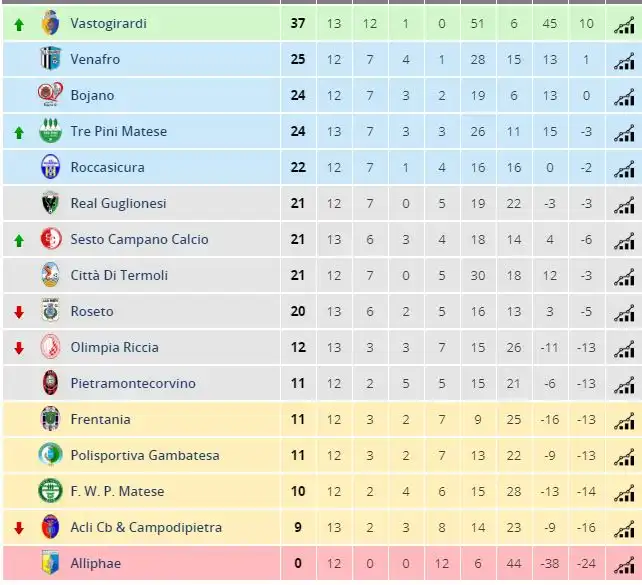Open the Acli Cb & Campodipietra link
This screenshot has height=585, width=642.
pyautogui.click(x=146, y=527)
